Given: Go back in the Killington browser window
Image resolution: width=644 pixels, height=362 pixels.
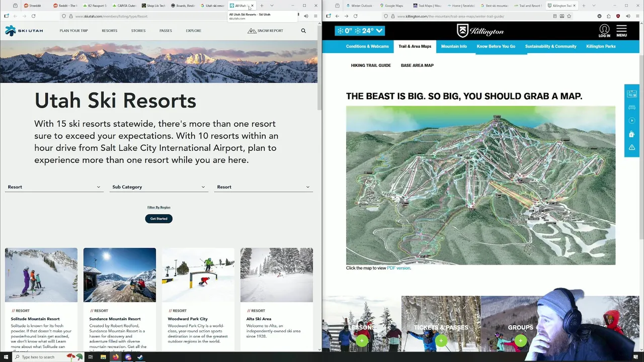Looking at the screenshot, I should 337,16.
